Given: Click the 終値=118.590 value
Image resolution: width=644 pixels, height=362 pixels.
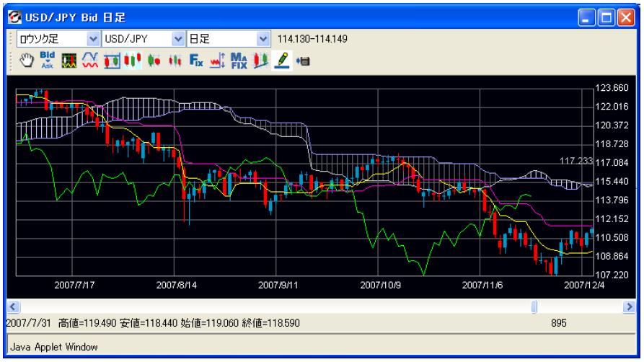Looking at the screenshot, I should [x=270, y=323].
